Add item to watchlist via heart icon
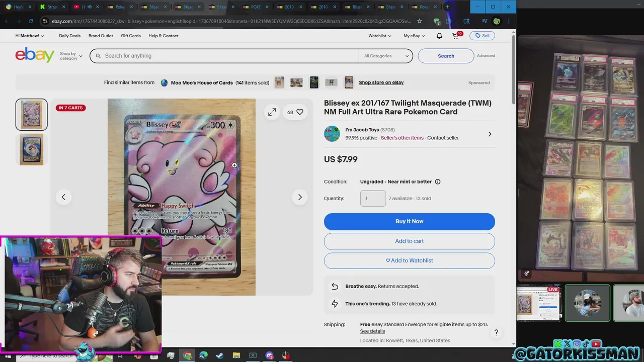The width and height of the screenshot is (644, 362). coord(300,112)
